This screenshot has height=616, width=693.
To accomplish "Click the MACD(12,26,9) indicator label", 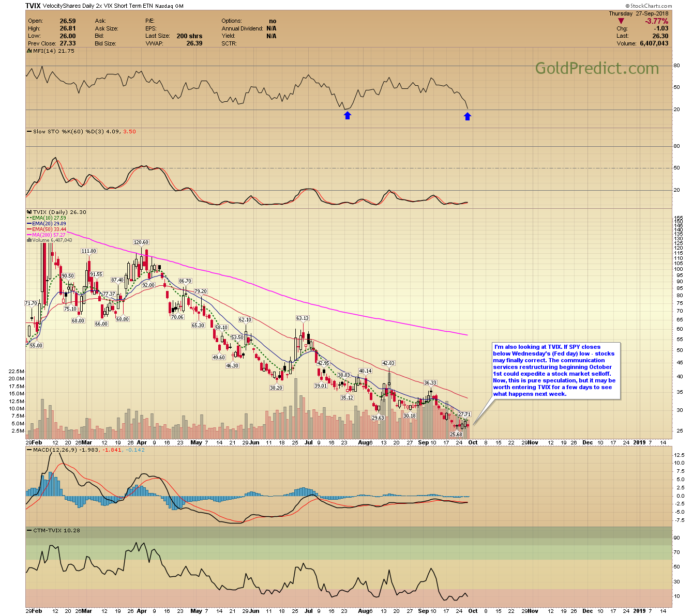I will tap(89, 450).
